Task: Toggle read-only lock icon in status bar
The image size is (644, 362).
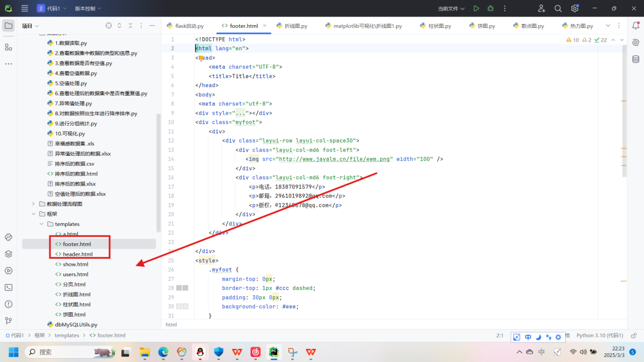Action: [634, 335]
